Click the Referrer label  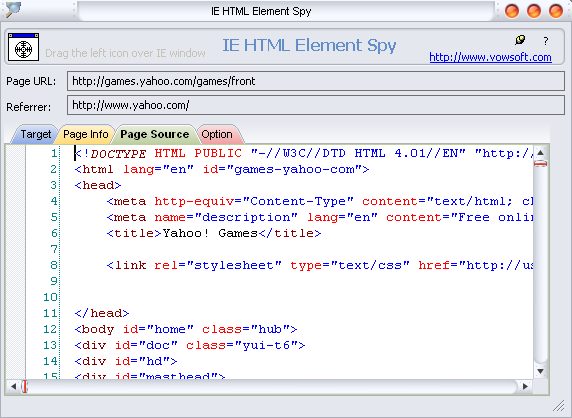[x=28, y=107]
